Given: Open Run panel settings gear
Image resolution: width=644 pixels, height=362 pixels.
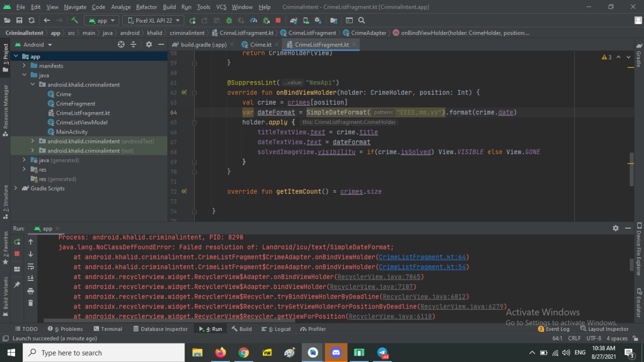Looking at the screenshot, I should tap(615, 228).
